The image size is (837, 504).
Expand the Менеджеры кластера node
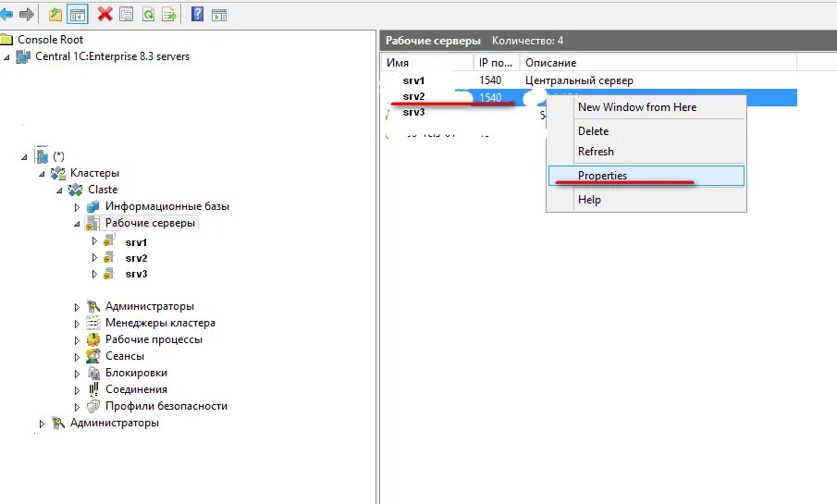(x=77, y=324)
